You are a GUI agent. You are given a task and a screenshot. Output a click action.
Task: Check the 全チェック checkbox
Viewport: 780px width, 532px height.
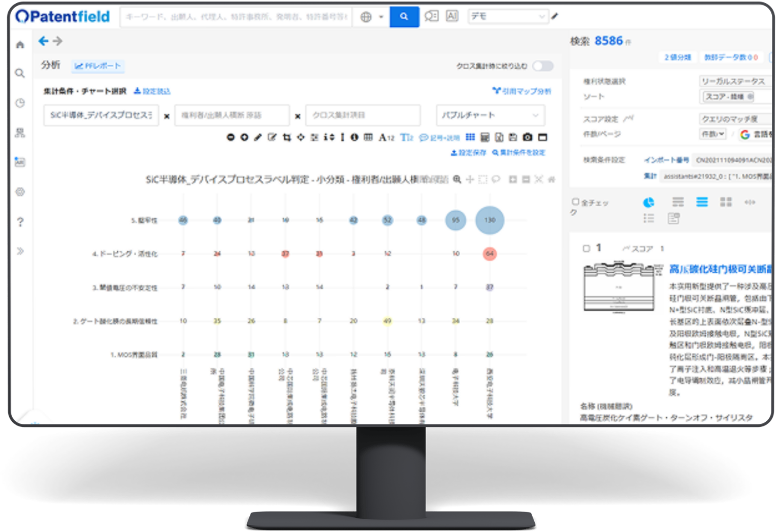576,201
